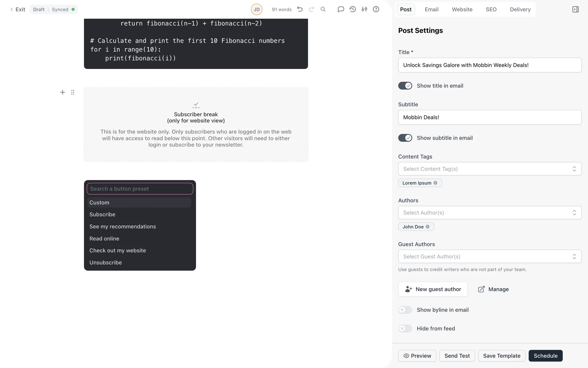
Task: Disable Show title in email toggle
Action: 405,86
